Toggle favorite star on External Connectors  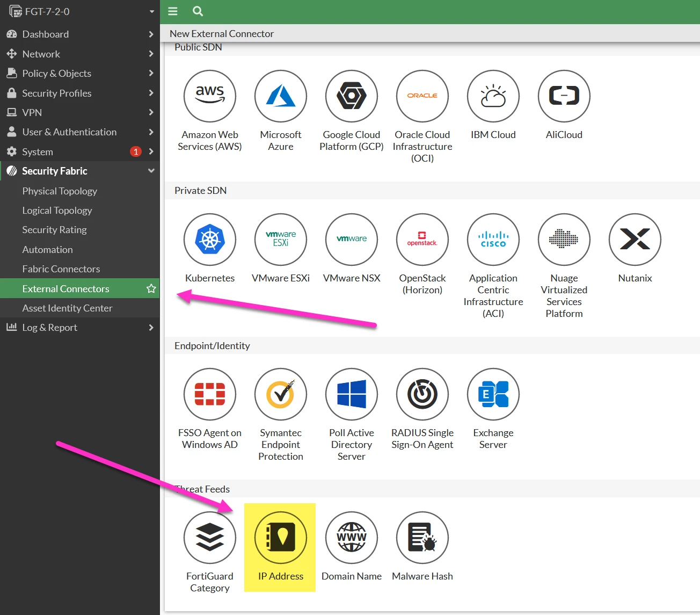click(x=151, y=288)
